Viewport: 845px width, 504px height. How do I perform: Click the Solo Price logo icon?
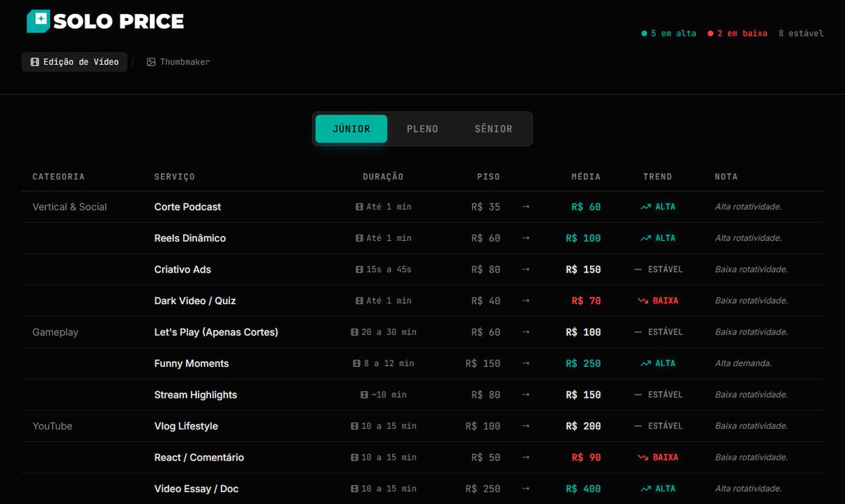[39, 22]
